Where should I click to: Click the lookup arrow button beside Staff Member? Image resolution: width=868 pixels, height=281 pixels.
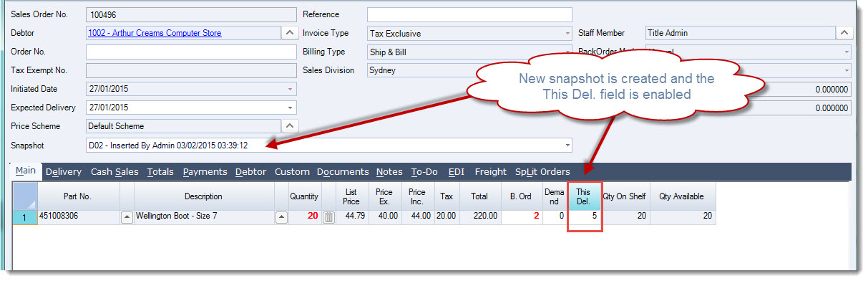pos(844,33)
